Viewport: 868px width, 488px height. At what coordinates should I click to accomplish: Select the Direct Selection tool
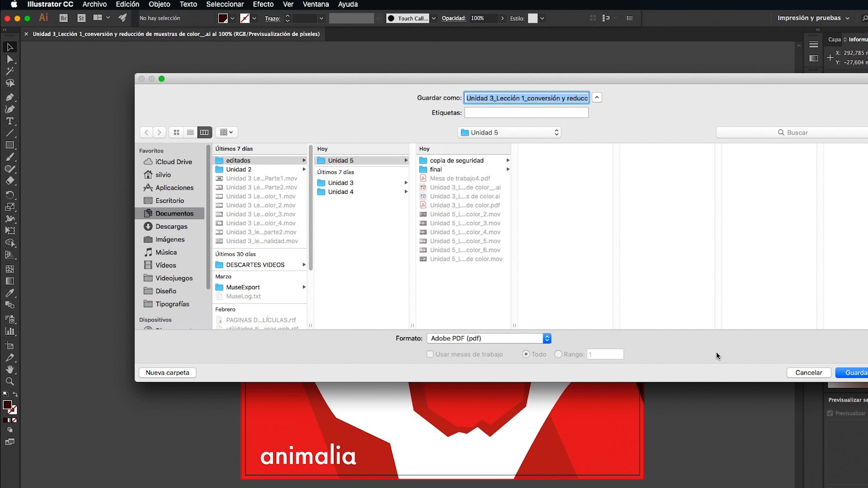point(10,59)
